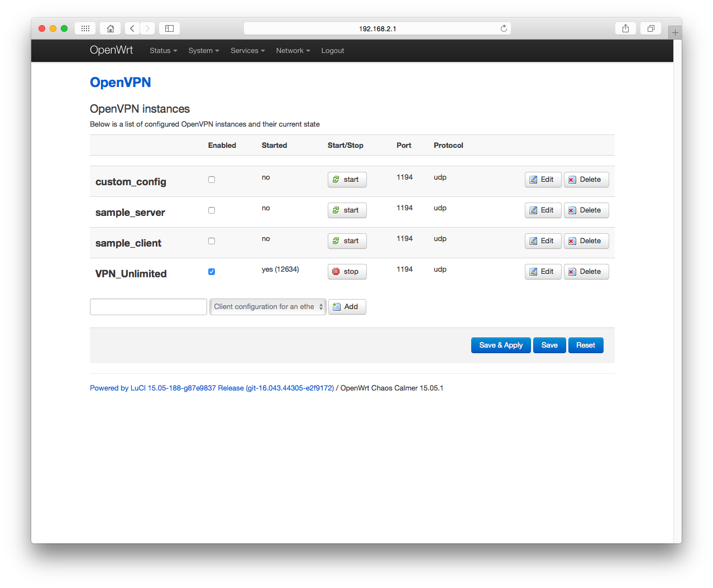Open Safari Top Sites grid icon
713x588 pixels.
(85, 28)
